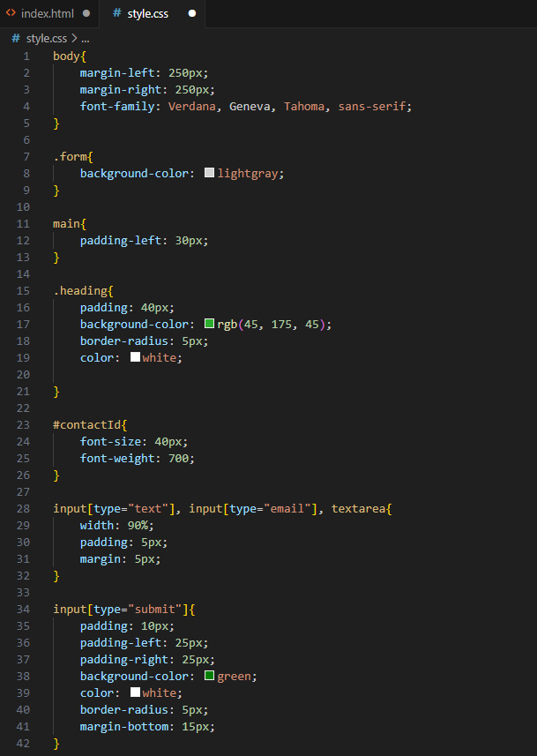Screen dimensions: 537x756
Task: Click the unsaved dot on index.html tab
Action: click(86, 13)
